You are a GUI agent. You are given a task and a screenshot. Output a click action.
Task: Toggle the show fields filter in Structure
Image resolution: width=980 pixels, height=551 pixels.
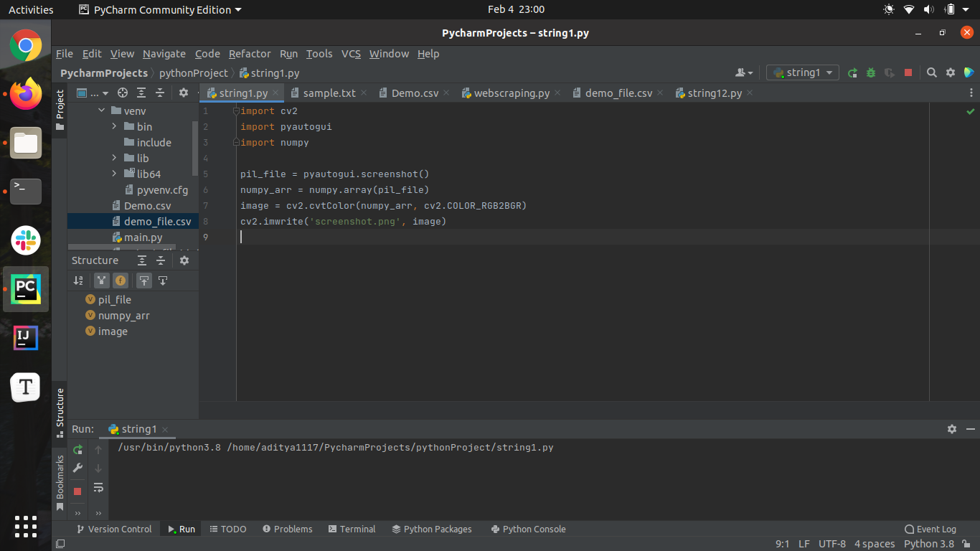tap(121, 281)
